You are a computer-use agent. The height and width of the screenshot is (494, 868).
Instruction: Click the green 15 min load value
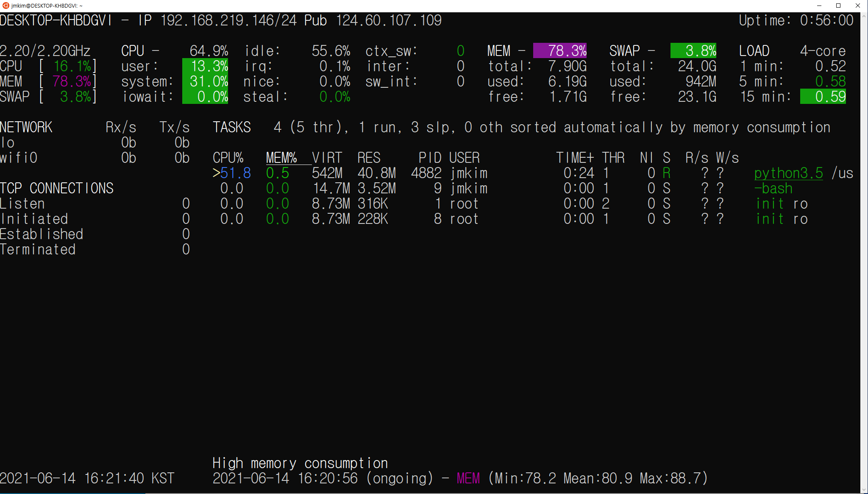tap(823, 97)
